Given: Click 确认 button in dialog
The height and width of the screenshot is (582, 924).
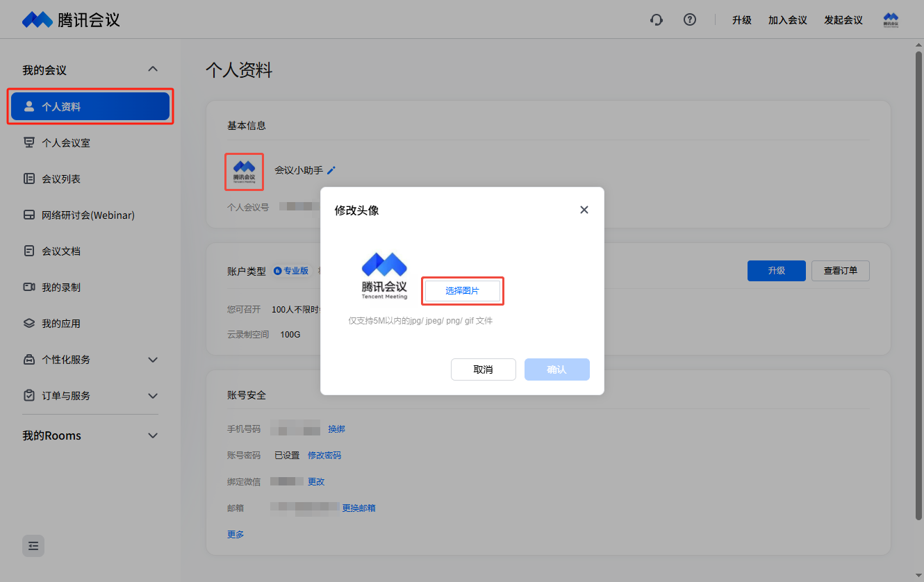Looking at the screenshot, I should coord(557,369).
